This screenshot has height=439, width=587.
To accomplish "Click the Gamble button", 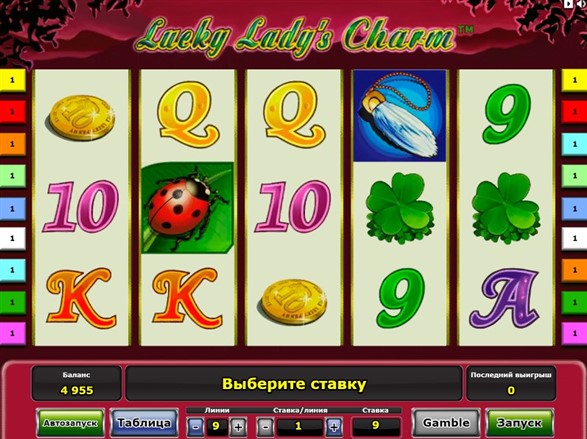I will (x=445, y=423).
